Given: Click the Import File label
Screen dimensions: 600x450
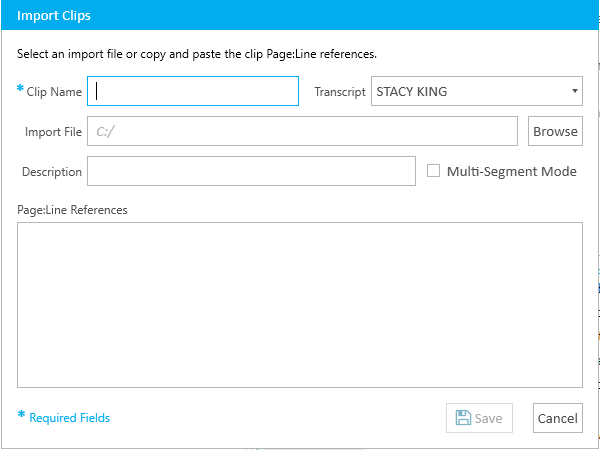Looking at the screenshot, I should (x=53, y=132).
